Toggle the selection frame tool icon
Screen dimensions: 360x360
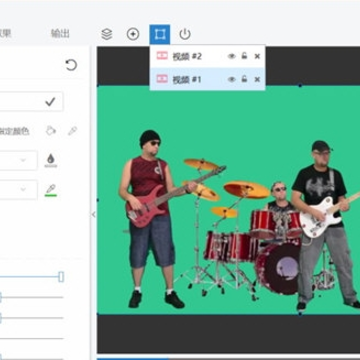tap(160, 34)
